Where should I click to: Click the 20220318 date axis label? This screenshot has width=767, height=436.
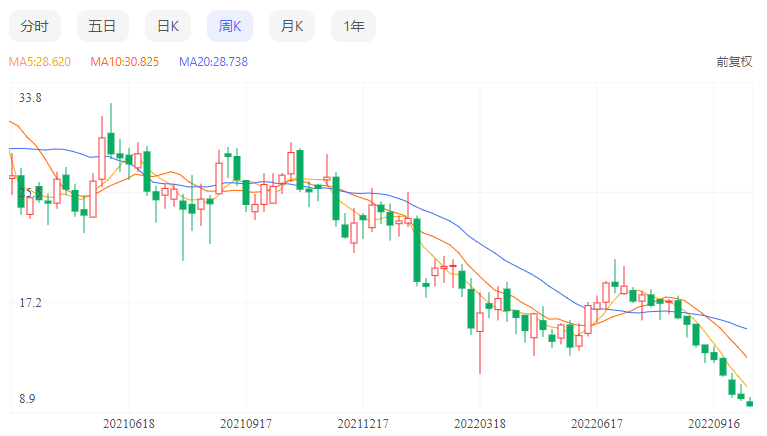(480, 424)
